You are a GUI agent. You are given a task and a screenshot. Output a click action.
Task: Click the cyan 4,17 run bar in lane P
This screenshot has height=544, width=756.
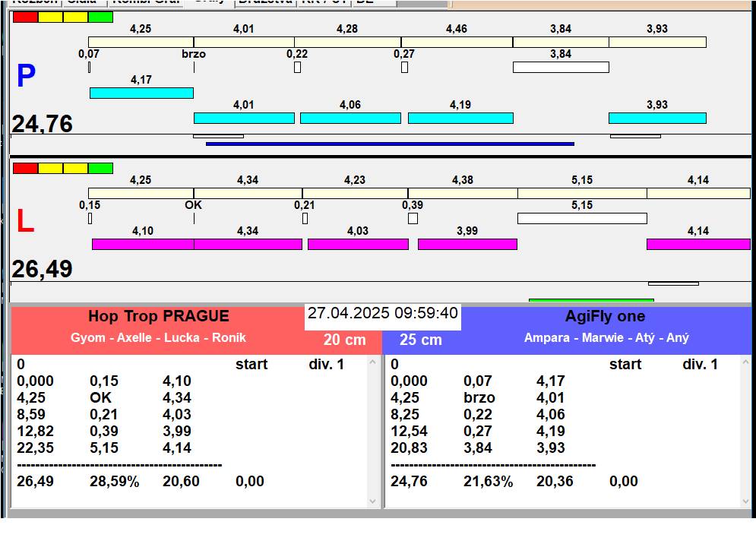(x=141, y=93)
